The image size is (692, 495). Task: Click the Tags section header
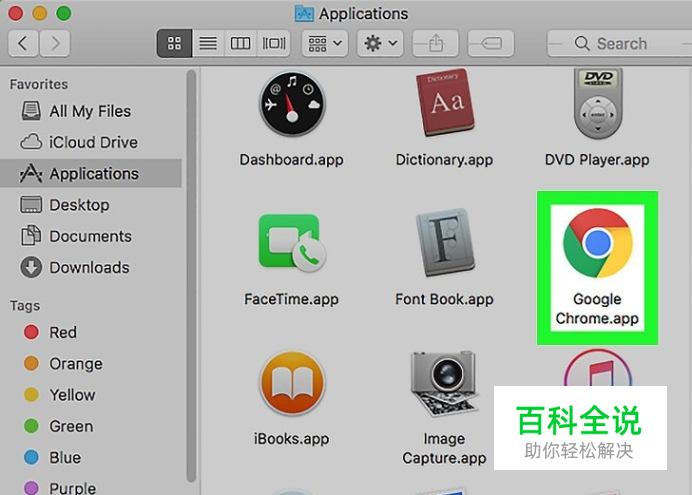point(25,305)
